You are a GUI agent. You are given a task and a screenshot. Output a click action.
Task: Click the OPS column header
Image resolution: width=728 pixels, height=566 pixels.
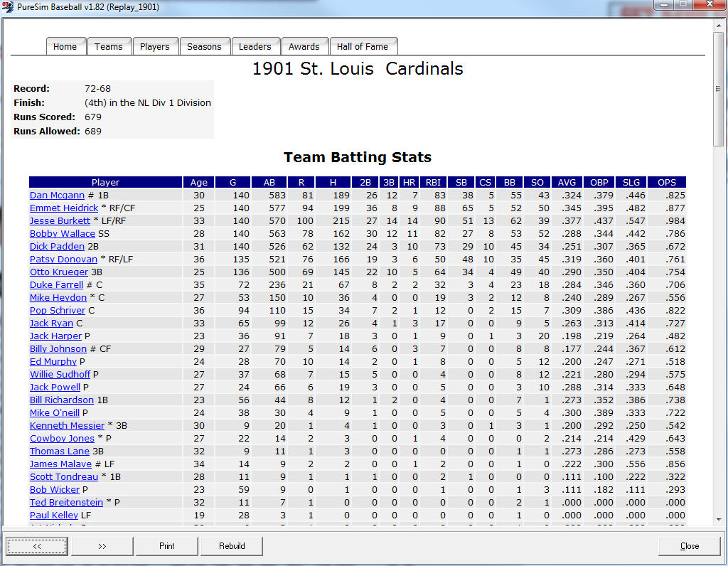click(667, 182)
